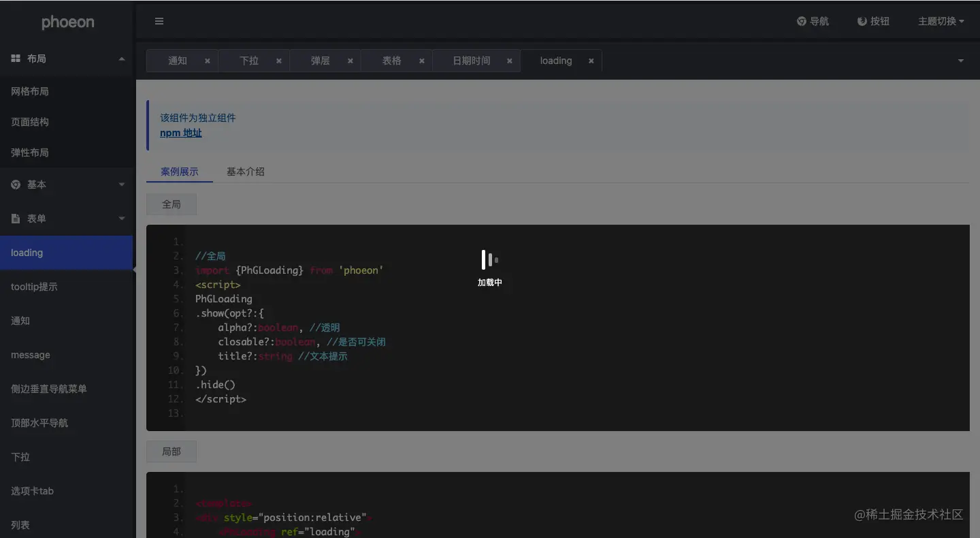Click the 导航 chrome icon in header

pos(802,21)
